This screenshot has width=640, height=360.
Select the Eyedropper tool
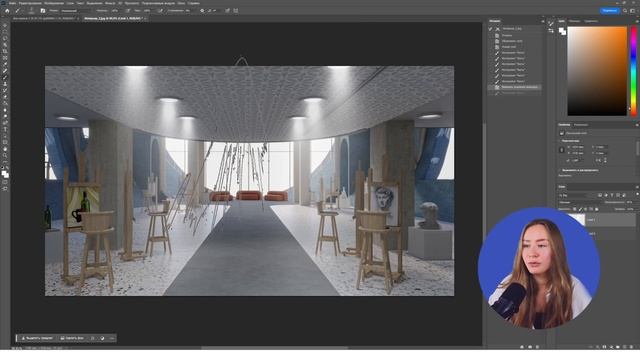point(5,64)
